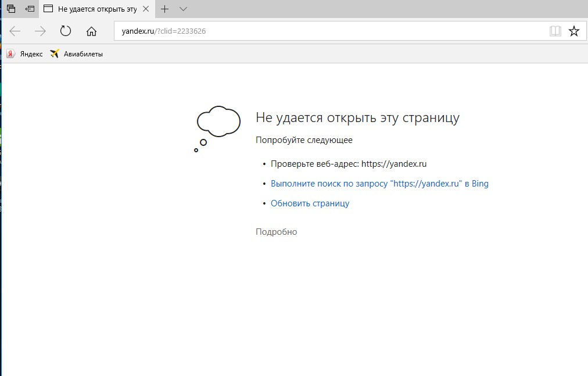
Task: Go back with the left arrow
Action: click(15, 31)
